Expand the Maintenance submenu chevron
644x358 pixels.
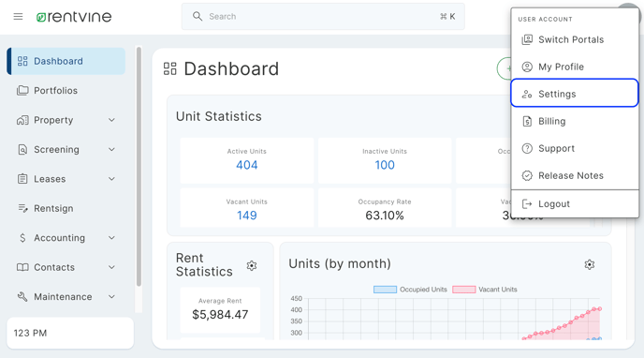tap(111, 297)
